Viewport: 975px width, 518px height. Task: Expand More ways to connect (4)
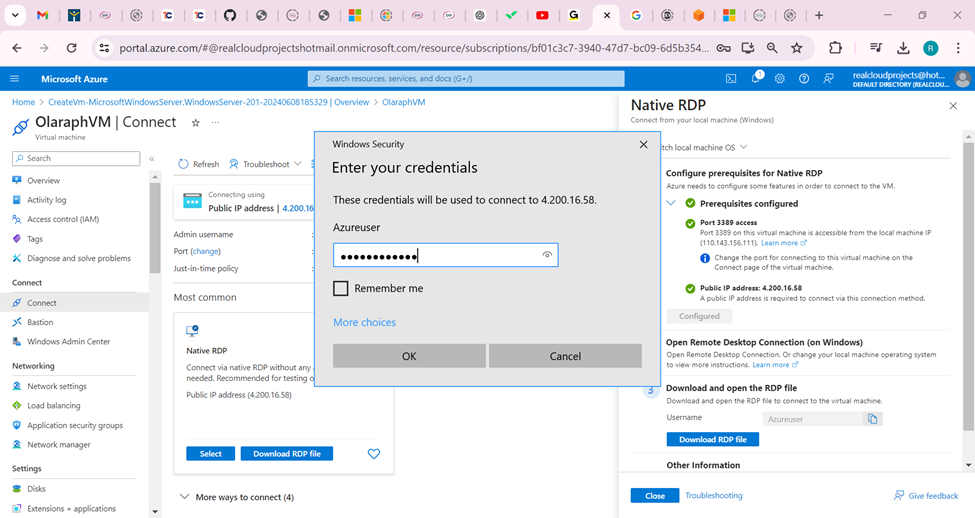point(237,497)
